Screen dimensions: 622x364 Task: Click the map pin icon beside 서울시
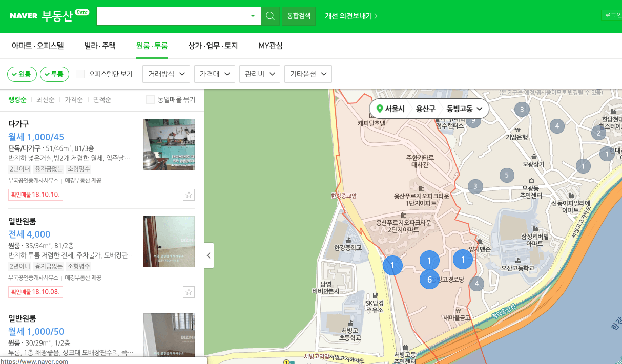tap(379, 108)
